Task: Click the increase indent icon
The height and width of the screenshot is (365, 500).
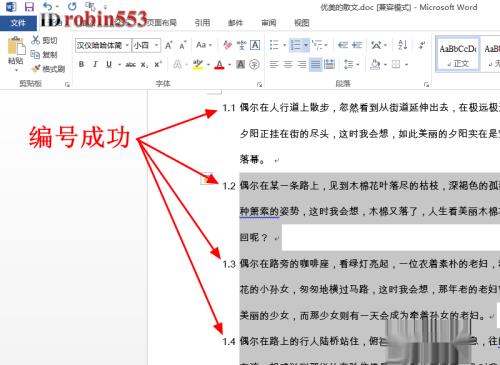Action: tap(357, 45)
